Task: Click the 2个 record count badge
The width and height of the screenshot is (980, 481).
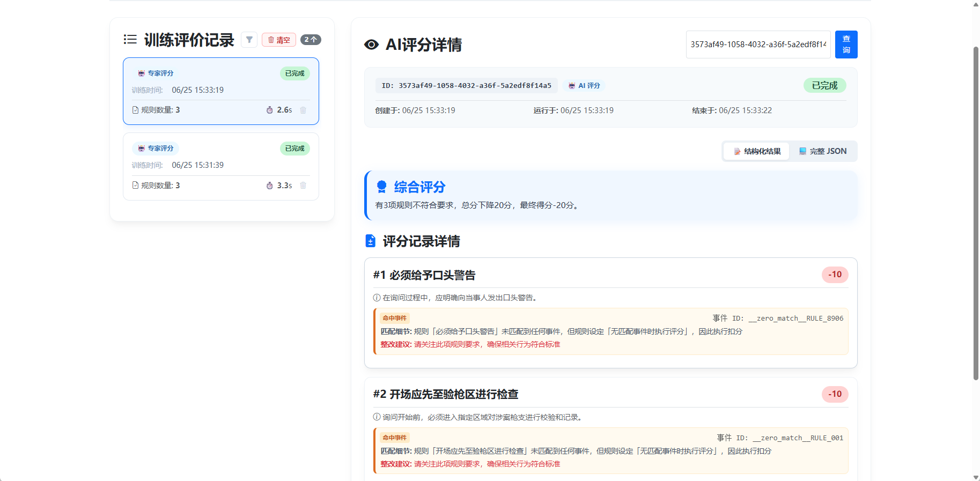Action: coord(311,40)
